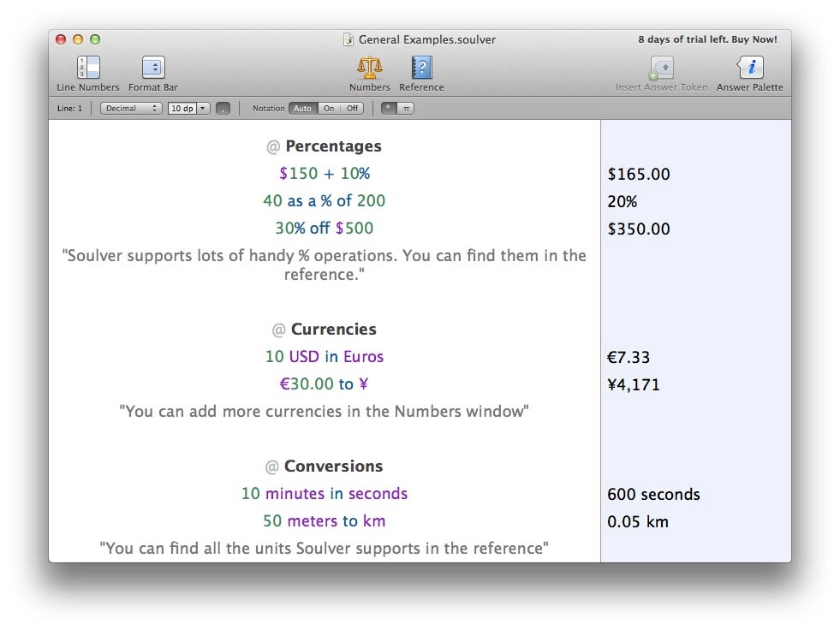This screenshot has width=840, height=630.
Task: Click the comment about handy % operations
Action: tap(325, 264)
